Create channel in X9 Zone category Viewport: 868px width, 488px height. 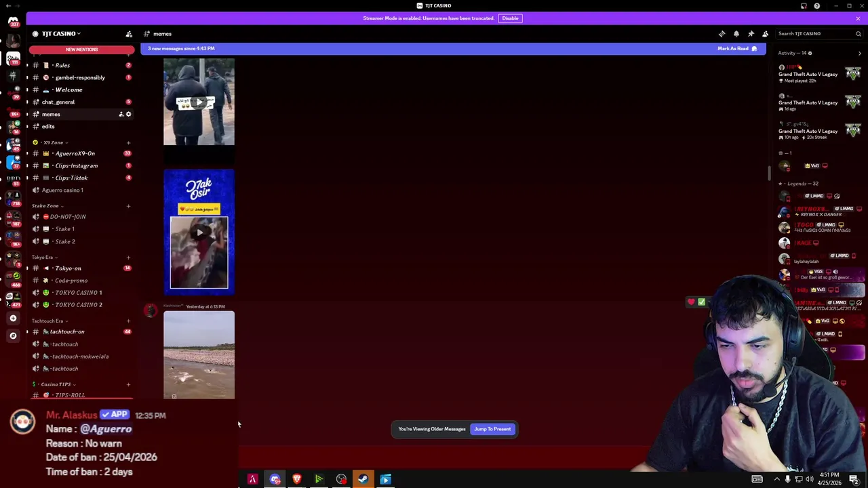(x=128, y=142)
